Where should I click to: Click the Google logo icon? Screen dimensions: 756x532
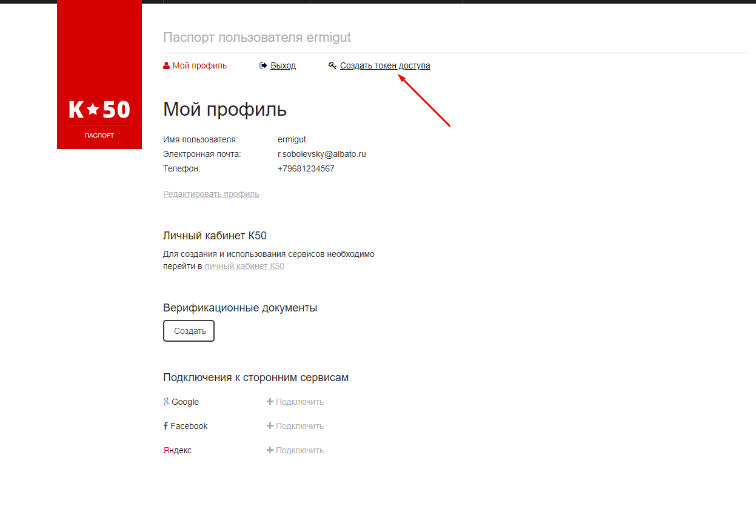pyautogui.click(x=166, y=402)
